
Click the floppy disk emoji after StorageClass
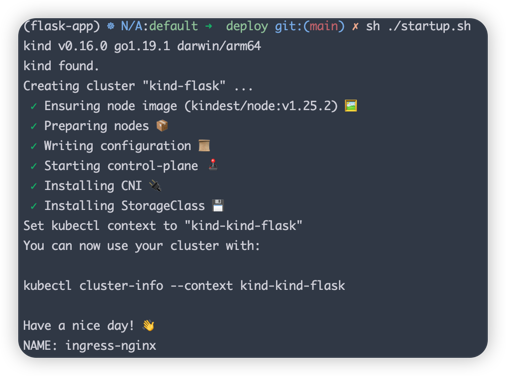(218, 206)
